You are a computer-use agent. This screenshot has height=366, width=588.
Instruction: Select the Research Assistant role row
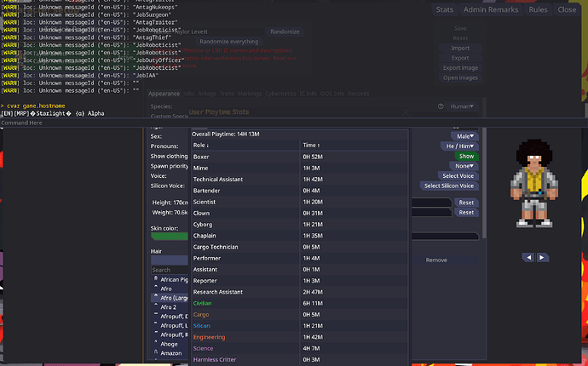(300, 292)
